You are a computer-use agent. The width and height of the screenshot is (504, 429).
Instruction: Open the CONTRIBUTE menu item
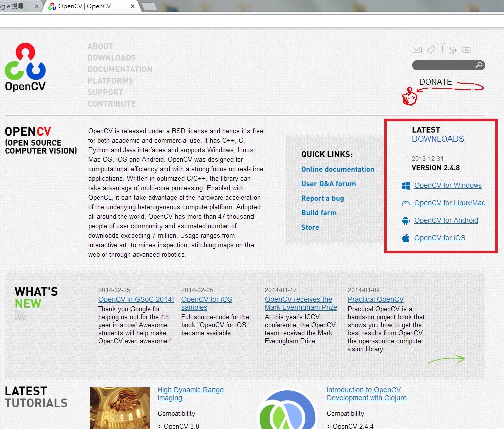click(x=112, y=104)
